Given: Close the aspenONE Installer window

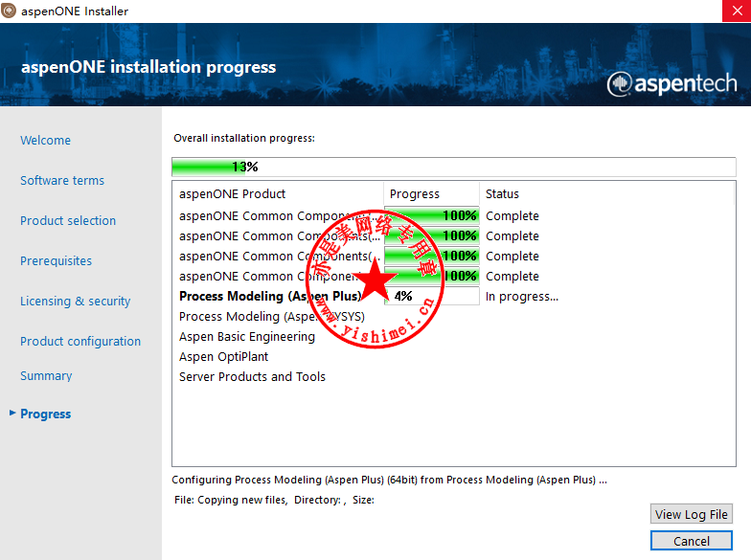Looking at the screenshot, I should point(737,11).
